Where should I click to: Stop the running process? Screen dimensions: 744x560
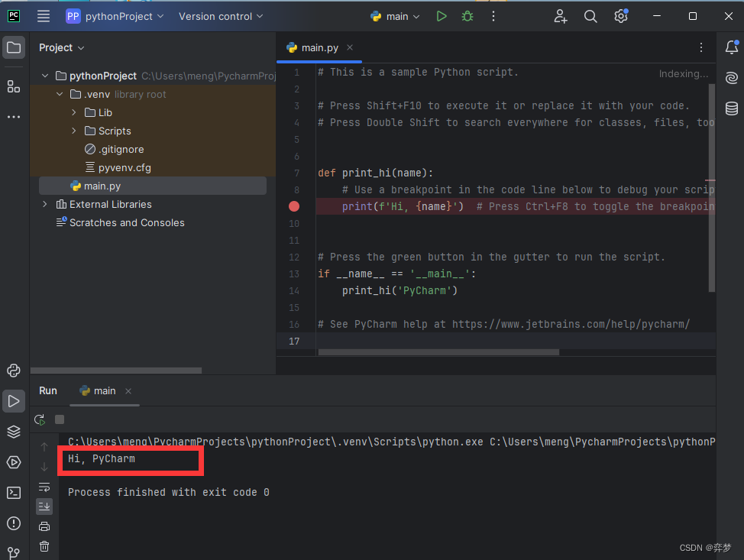pos(60,419)
